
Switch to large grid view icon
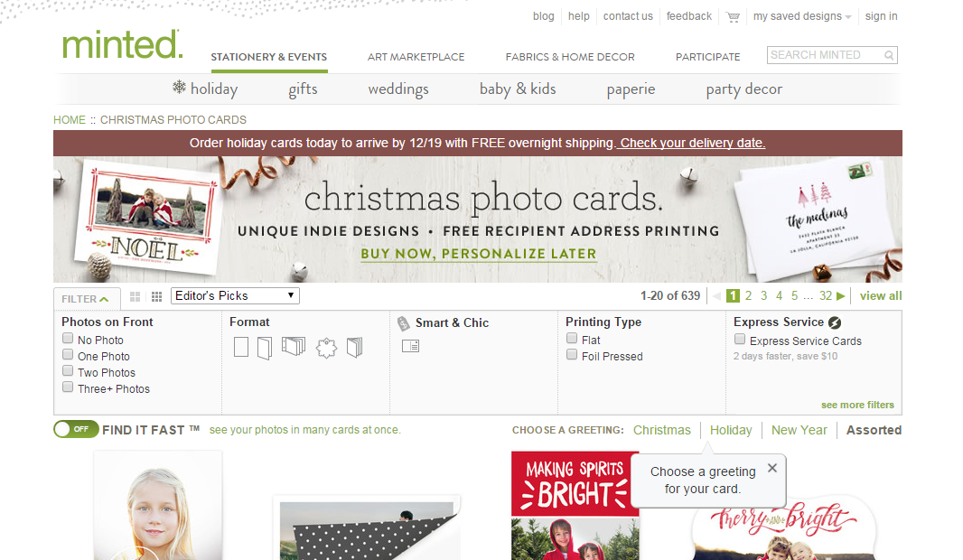[136, 296]
